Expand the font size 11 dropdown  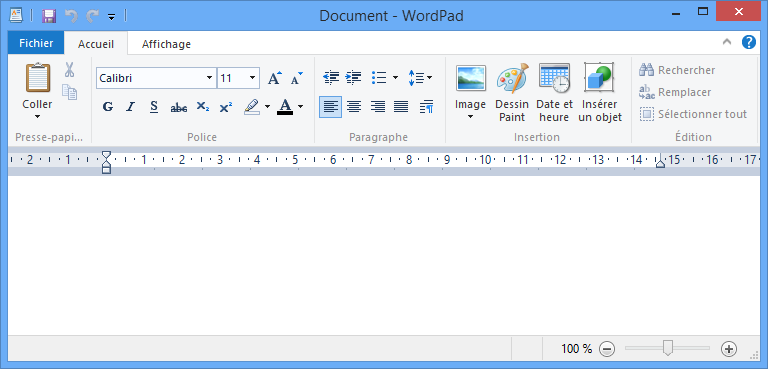coord(252,78)
